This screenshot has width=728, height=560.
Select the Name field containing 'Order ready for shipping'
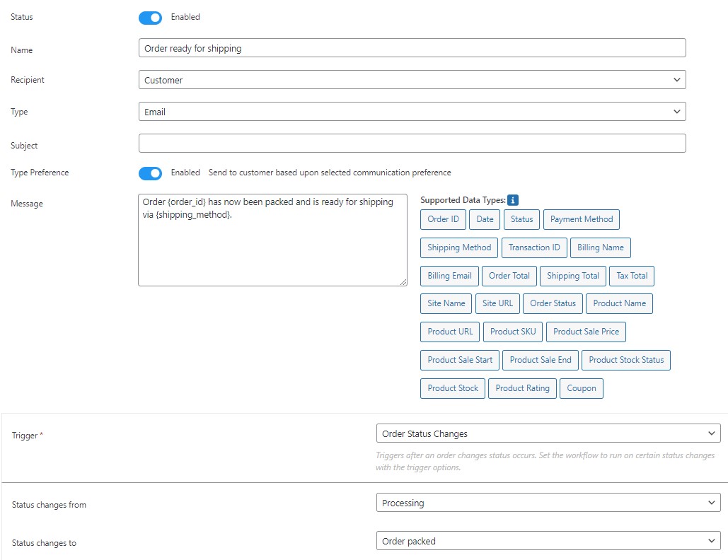point(412,47)
